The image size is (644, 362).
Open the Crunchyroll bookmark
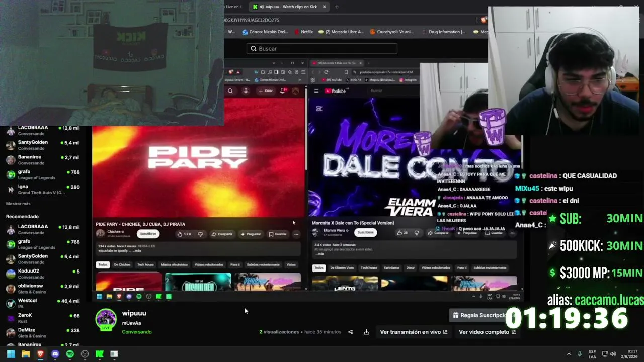[x=391, y=32]
